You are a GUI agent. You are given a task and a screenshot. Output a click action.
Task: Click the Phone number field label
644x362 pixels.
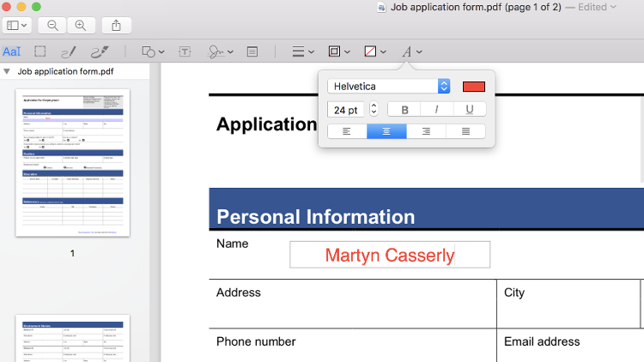point(256,342)
